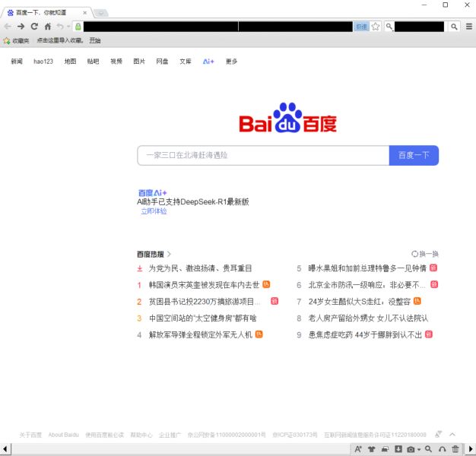Open the home page via house icon
Viewport: 476px width, 456px height.
coord(48,27)
